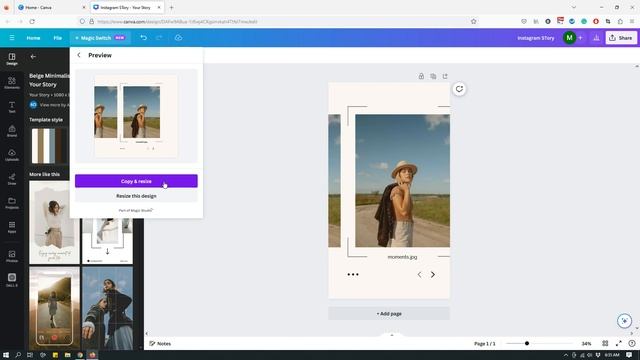Click the Instagram Story design title
Screen dimensions: 640x360
[x=536, y=38]
